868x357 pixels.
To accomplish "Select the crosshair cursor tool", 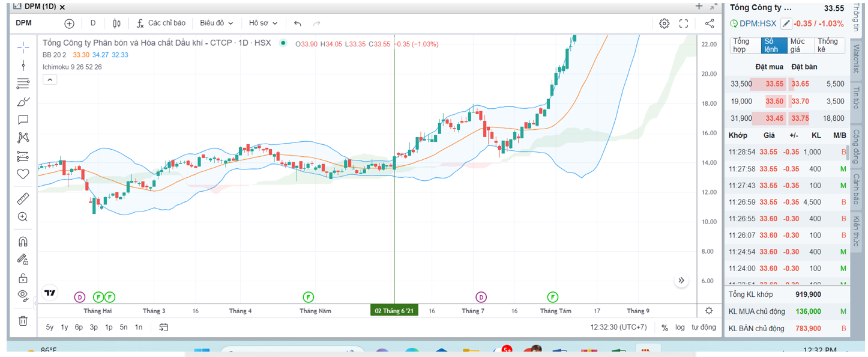I will 23,46.
